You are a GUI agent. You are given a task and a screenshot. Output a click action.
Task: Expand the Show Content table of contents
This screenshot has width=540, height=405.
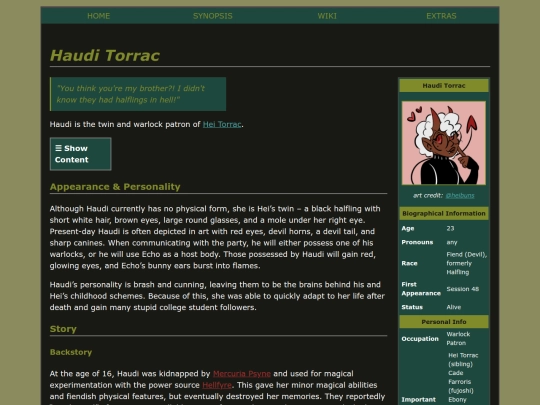tap(81, 154)
